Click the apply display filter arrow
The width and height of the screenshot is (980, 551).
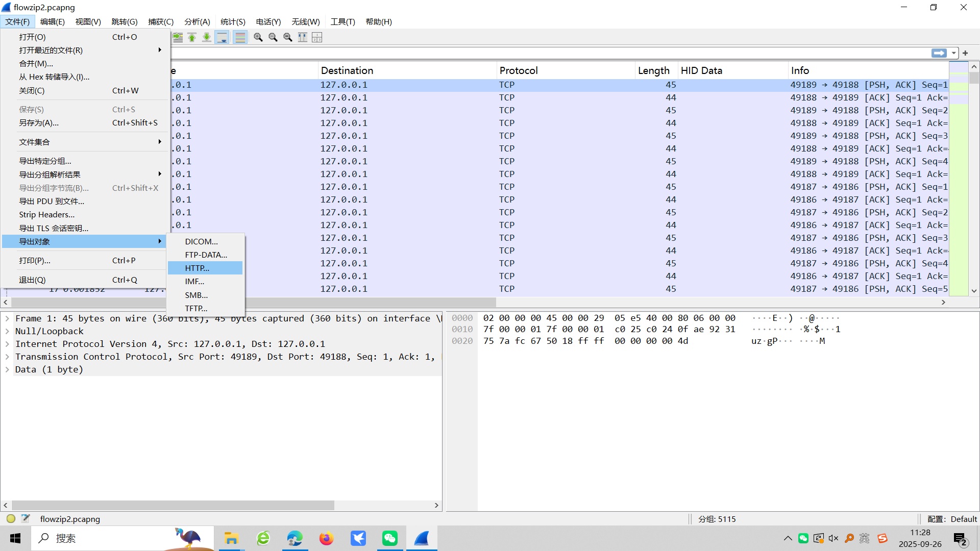point(938,53)
